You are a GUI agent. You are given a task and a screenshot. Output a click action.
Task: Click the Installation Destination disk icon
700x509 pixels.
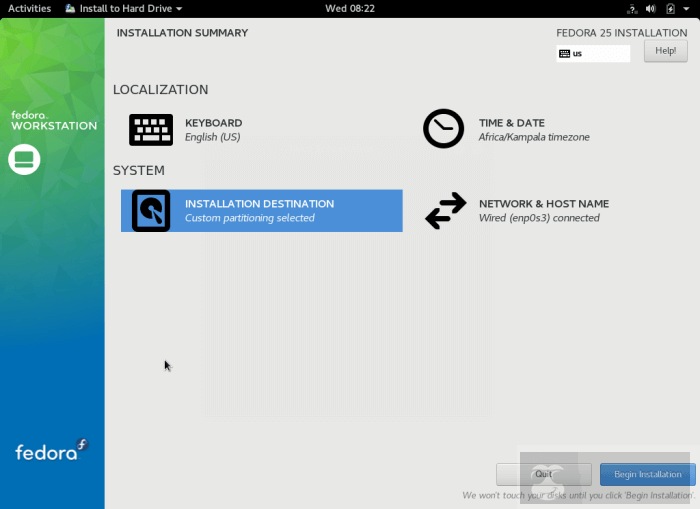click(151, 211)
